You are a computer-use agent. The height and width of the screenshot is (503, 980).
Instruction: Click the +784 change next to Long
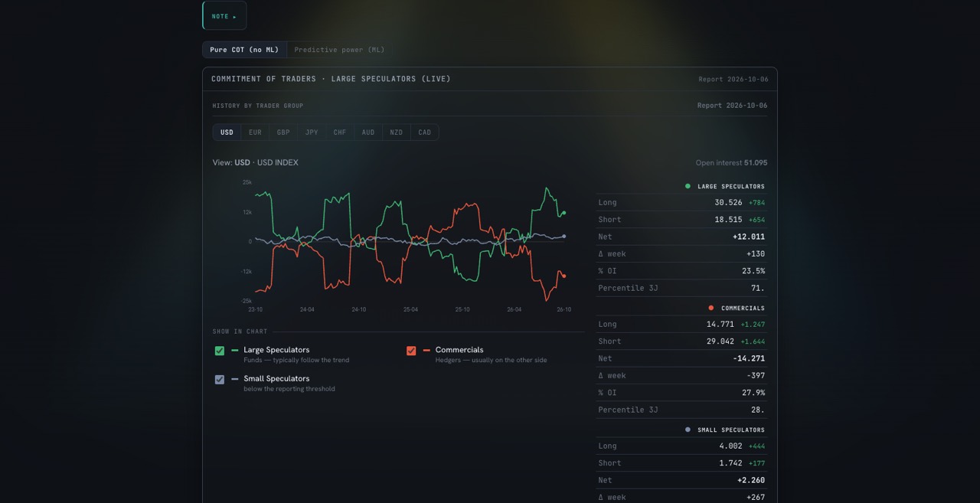pyautogui.click(x=756, y=203)
